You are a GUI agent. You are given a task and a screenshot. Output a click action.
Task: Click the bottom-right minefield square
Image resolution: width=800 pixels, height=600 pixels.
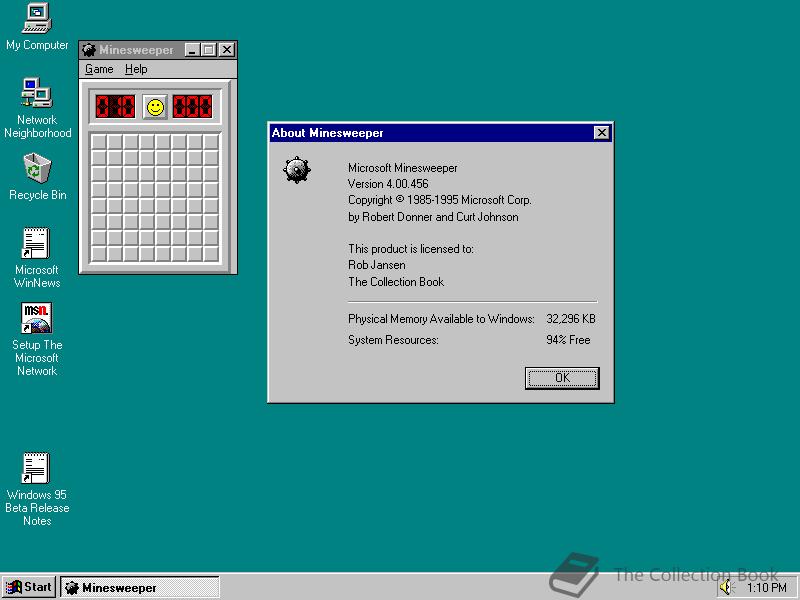tap(211, 254)
